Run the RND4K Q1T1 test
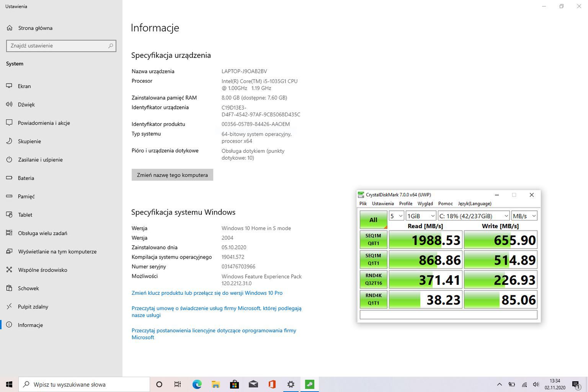 (373, 299)
